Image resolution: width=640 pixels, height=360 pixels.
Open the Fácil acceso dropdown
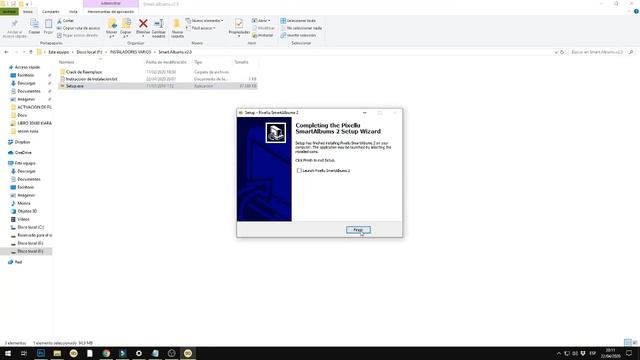click(x=201, y=28)
